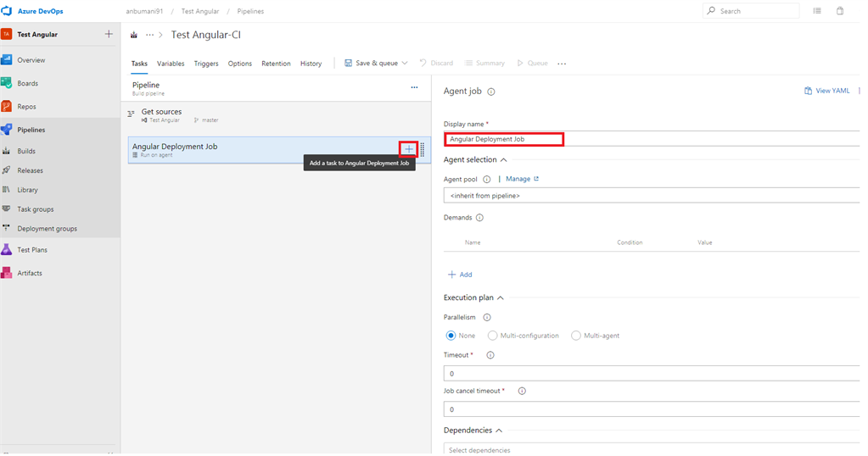Open the breadcrumb ellipsis menu
Viewport: 868px width, 456px height.
(149, 35)
